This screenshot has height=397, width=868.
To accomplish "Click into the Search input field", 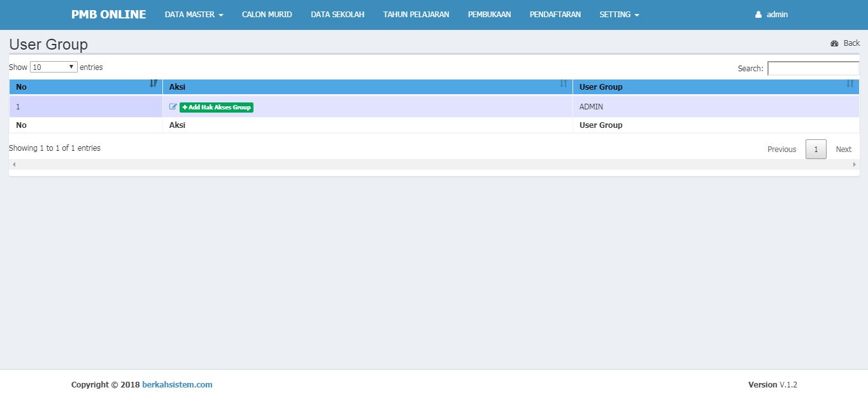I will pyautogui.click(x=813, y=69).
